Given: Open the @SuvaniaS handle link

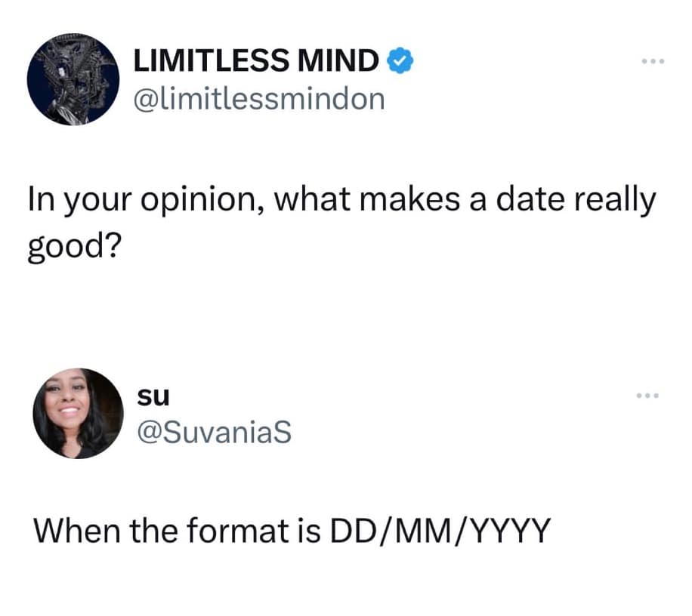Looking at the screenshot, I should [212, 432].
